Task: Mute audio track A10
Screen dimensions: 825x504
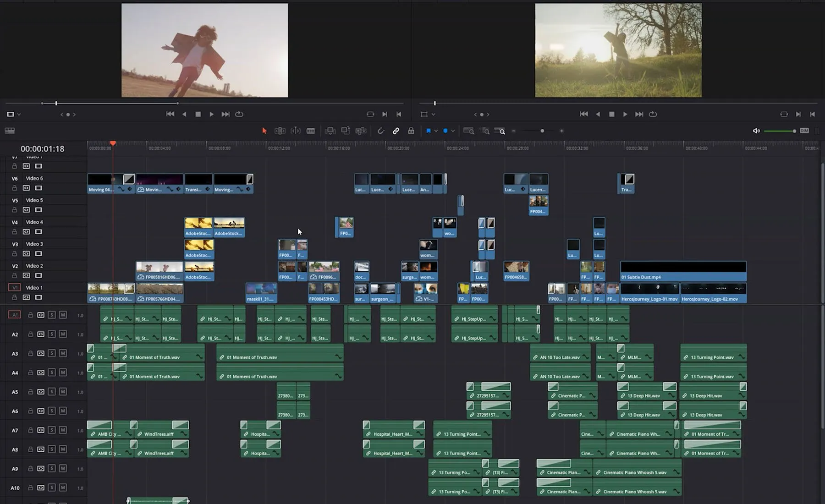Action: (x=63, y=488)
